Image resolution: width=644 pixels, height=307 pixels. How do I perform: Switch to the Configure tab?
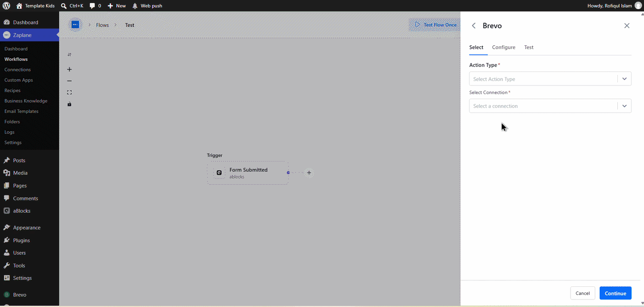(504, 47)
